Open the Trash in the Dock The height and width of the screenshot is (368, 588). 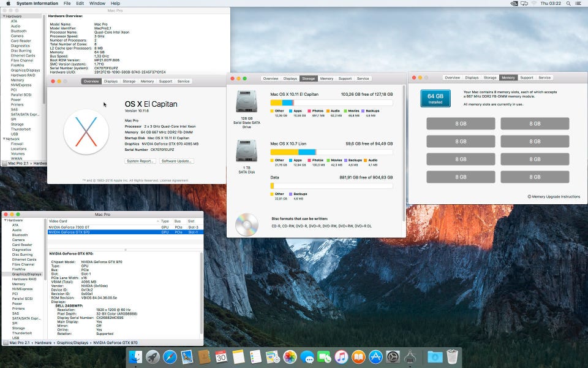coord(452,357)
